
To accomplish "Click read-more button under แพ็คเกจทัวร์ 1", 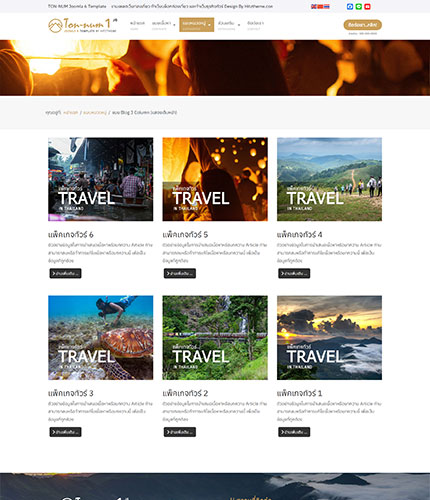I will 294,432.
